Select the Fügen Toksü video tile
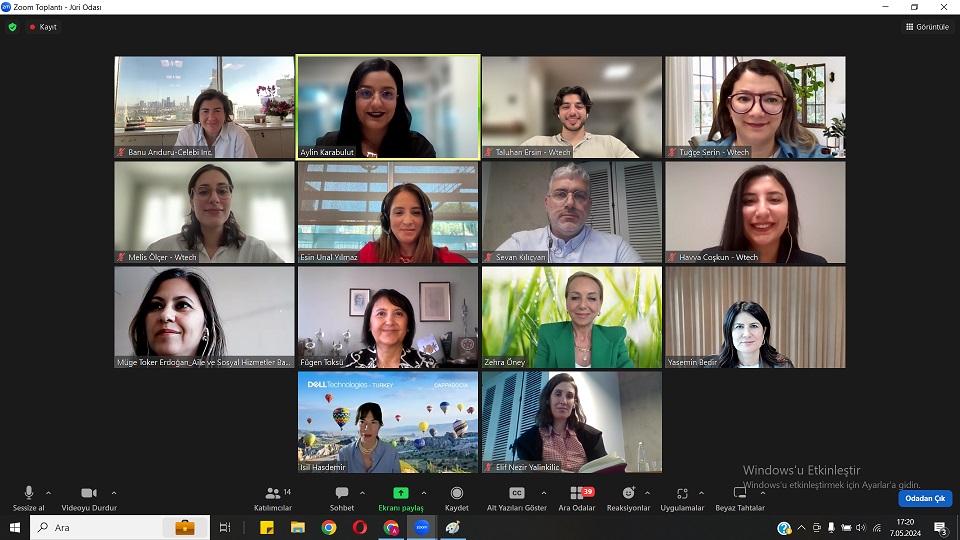This screenshot has height=540, width=960. point(388,317)
